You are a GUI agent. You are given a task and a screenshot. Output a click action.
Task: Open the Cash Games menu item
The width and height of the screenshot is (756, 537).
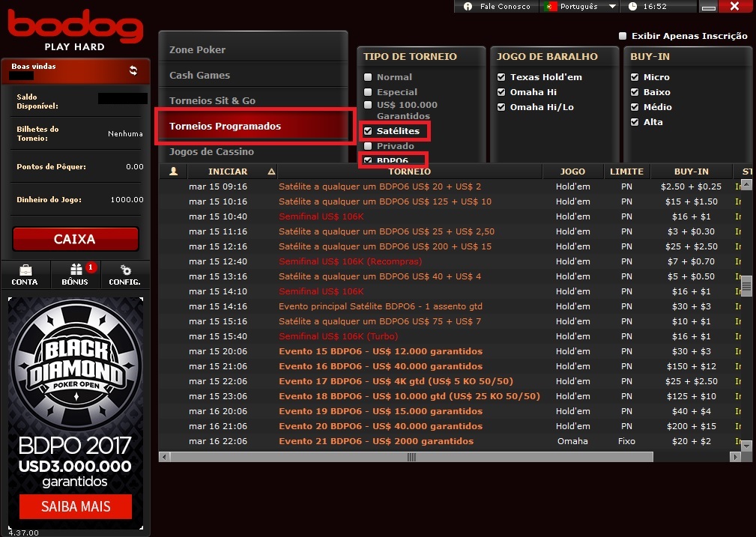[253, 75]
